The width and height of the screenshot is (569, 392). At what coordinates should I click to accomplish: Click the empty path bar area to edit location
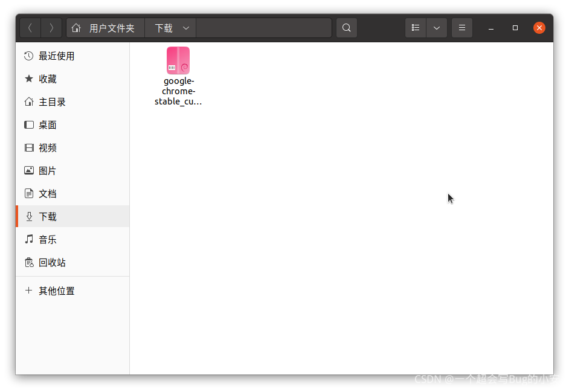click(x=264, y=28)
